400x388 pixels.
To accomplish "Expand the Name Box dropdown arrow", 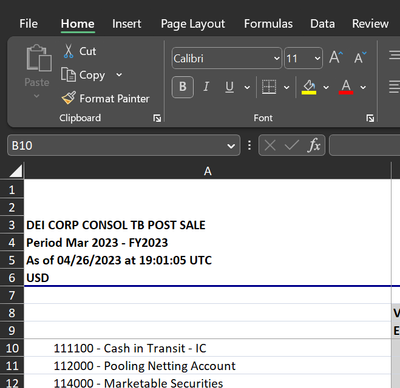I will pyautogui.click(x=231, y=146).
